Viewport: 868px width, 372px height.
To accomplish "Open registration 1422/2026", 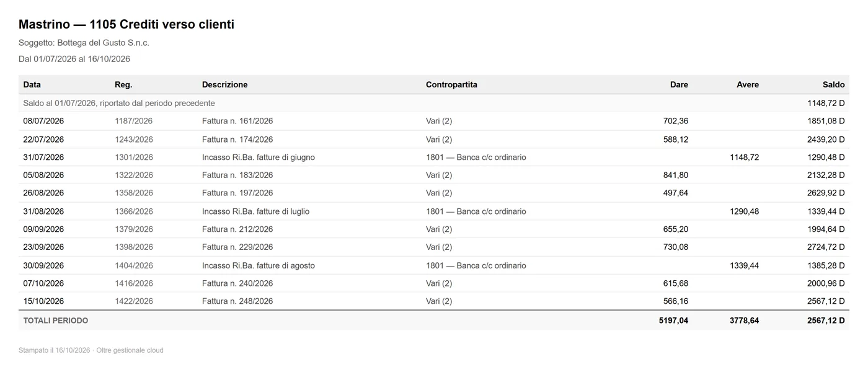I will (x=133, y=301).
